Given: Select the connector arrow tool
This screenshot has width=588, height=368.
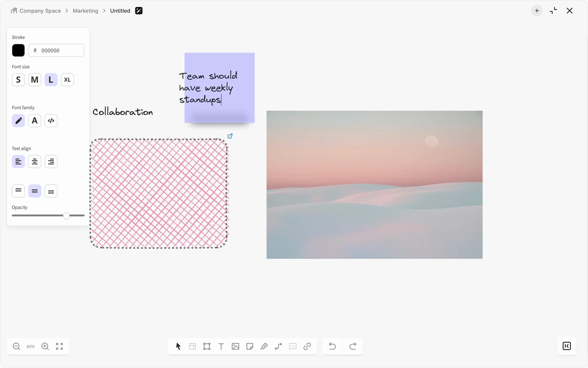Looking at the screenshot, I should coord(278,346).
